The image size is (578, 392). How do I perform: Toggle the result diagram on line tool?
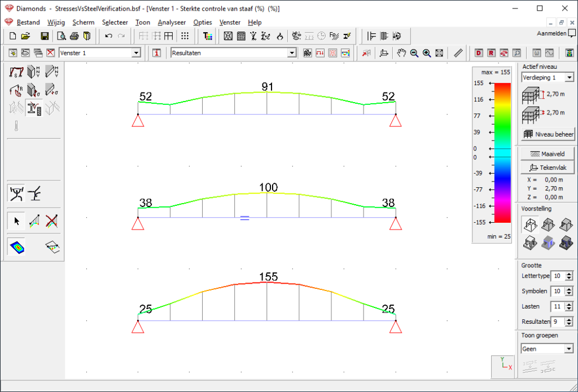[34, 221]
